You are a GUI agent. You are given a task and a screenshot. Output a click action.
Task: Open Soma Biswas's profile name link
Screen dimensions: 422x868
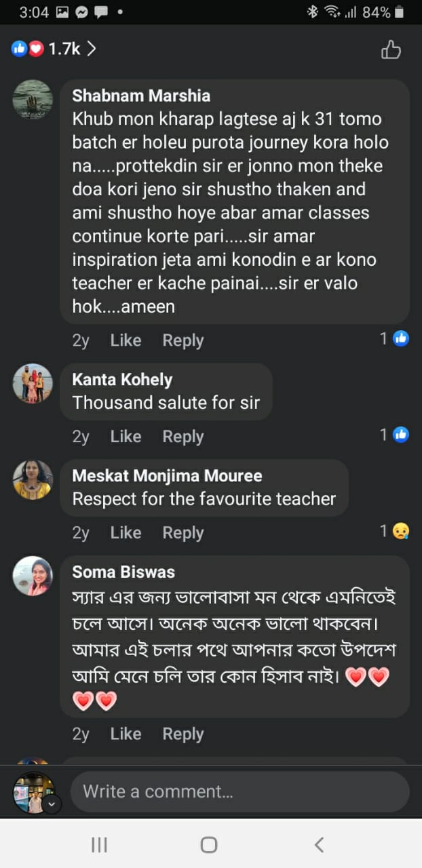(x=123, y=572)
